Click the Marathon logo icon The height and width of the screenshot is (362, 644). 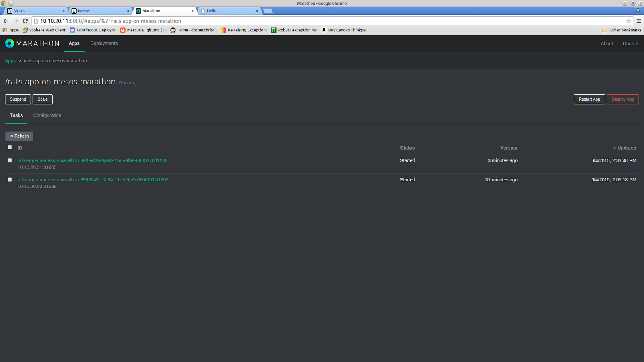[9, 43]
